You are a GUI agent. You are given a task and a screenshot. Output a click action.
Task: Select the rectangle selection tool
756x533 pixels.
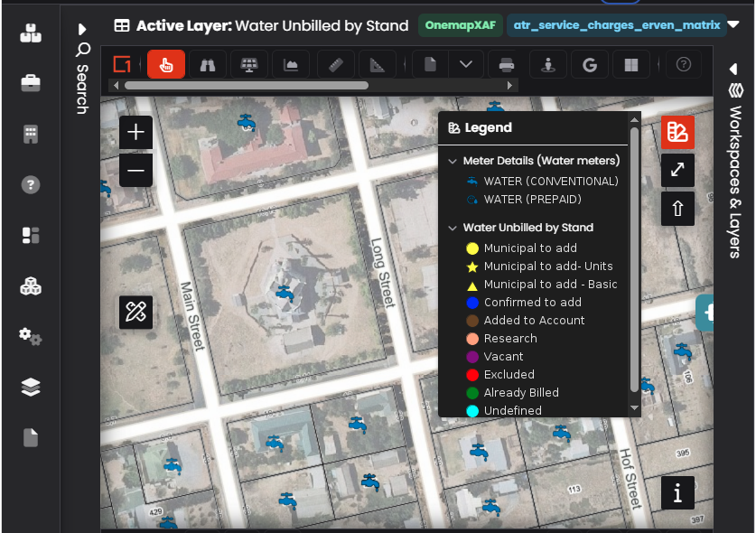(122, 64)
